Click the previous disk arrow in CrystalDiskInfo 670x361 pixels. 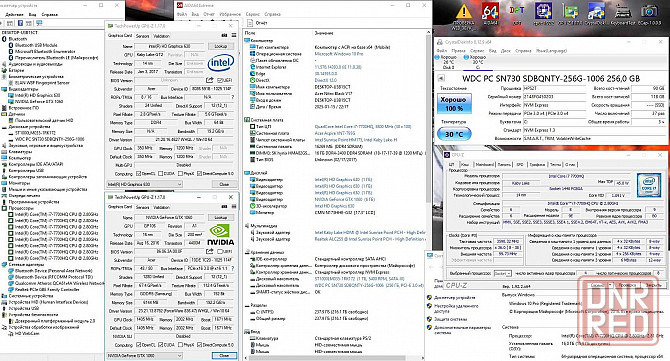(x=441, y=78)
